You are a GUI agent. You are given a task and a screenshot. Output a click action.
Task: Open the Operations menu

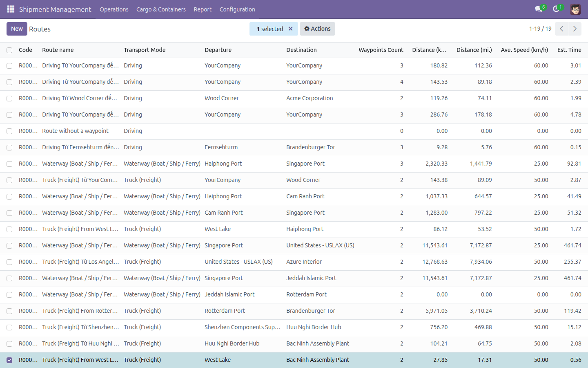pyautogui.click(x=114, y=9)
